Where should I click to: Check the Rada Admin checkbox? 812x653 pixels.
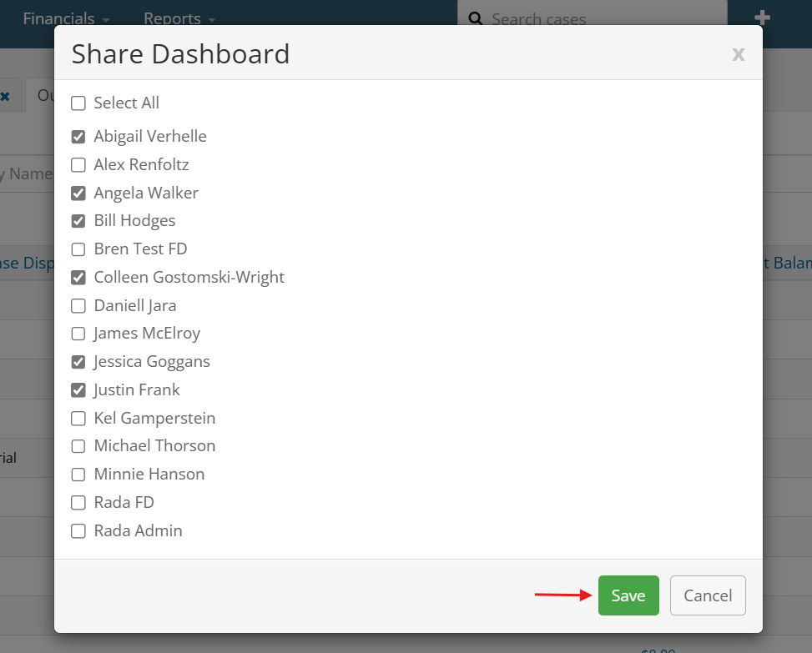click(78, 531)
